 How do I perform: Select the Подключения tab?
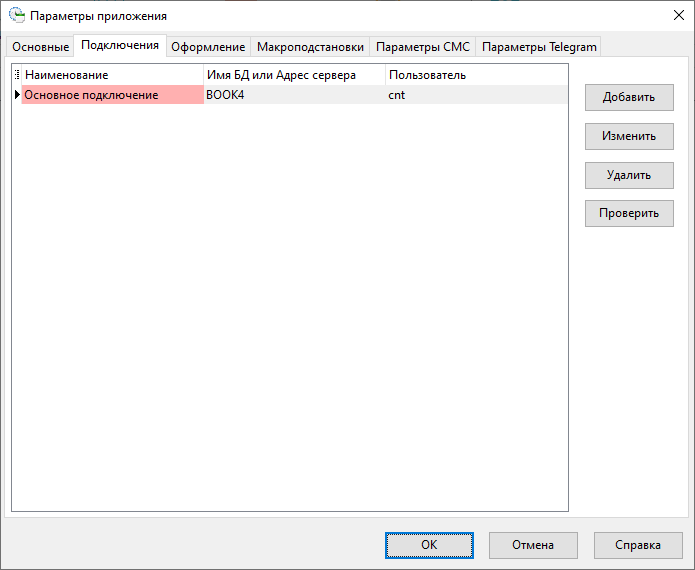(x=120, y=45)
